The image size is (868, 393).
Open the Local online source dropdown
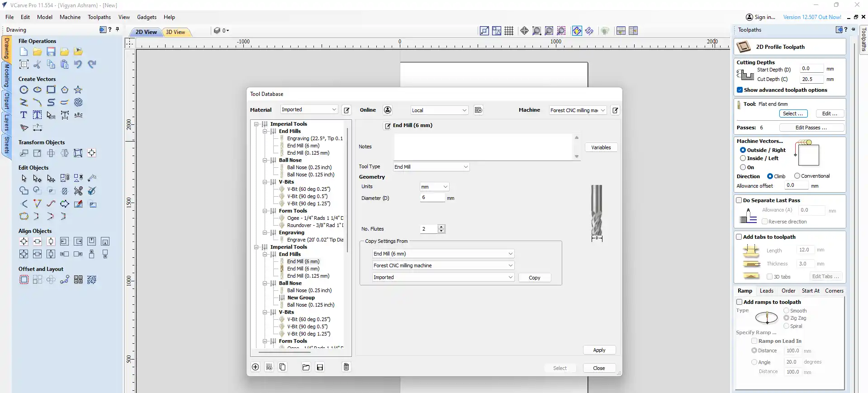[x=439, y=110]
